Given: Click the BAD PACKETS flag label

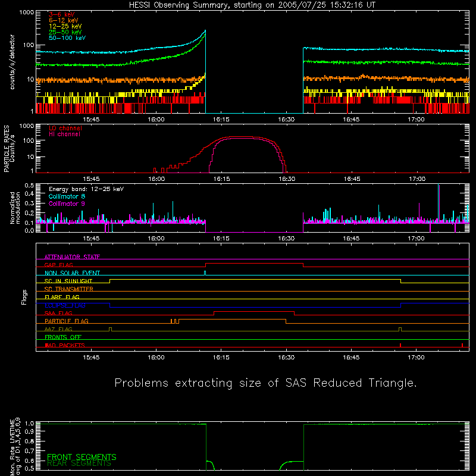Looking at the screenshot, I should coord(65,346).
